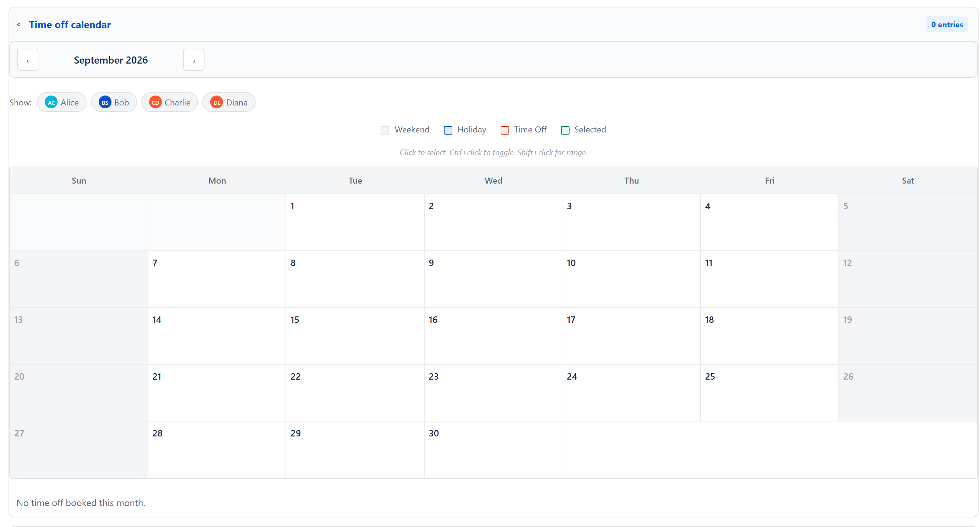Click the Sun column header
Screen dimensions: 980x527
pyautogui.click(x=79, y=181)
